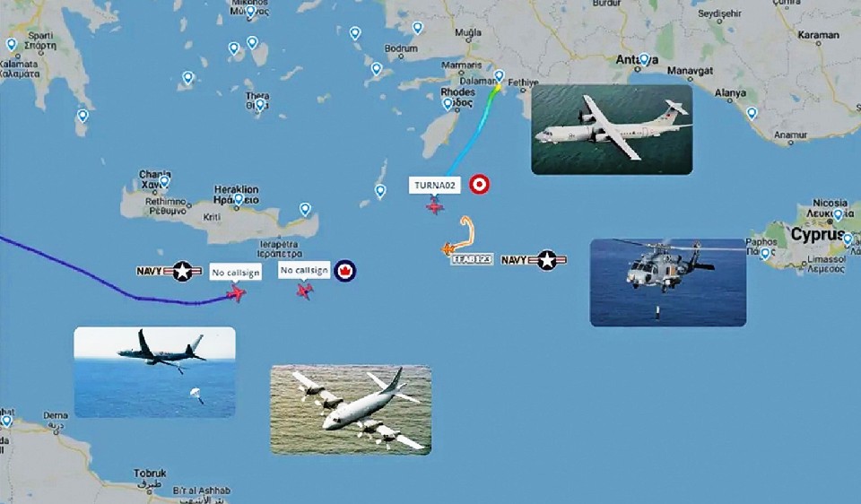Image resolution: width=861 pixels, height=504 pixels.
Task: Select the Heraklion airport pin
Action: coord(239,199)
